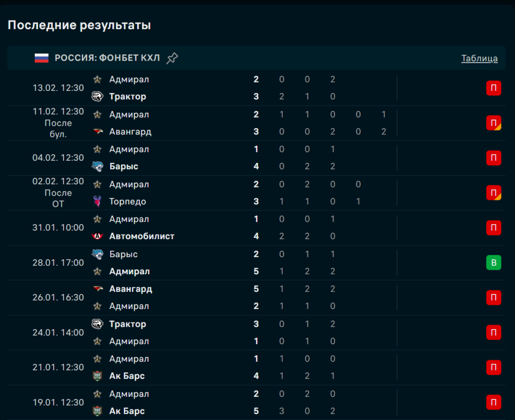Select the Автомобилист team name

(x=142, y=236)
